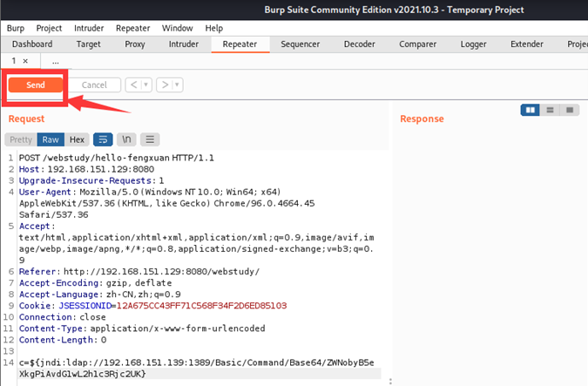
Task: Switch to the Intruder tool tab
Action: tap(184, 44)
